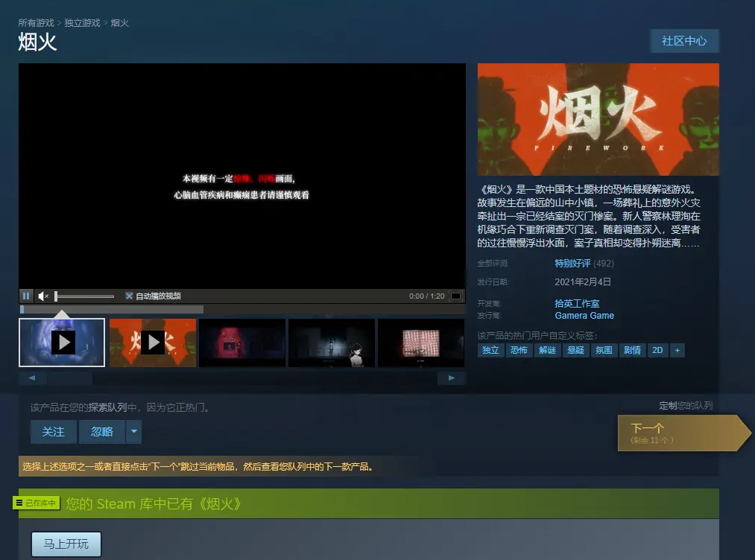The width and height of the screenshot is (755, 560).
Task: Open the red doorway screenshot thumbnail
Action: pos(242,343)
